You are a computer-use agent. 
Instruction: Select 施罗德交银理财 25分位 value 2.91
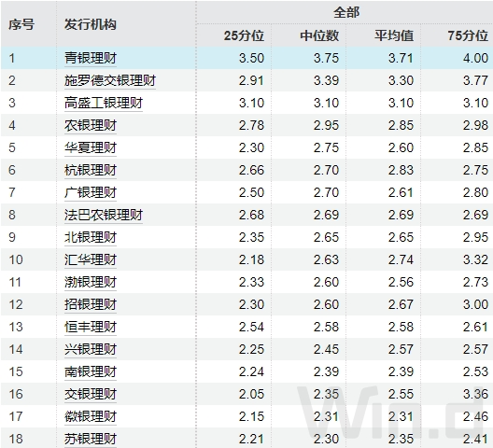[251, 80]
